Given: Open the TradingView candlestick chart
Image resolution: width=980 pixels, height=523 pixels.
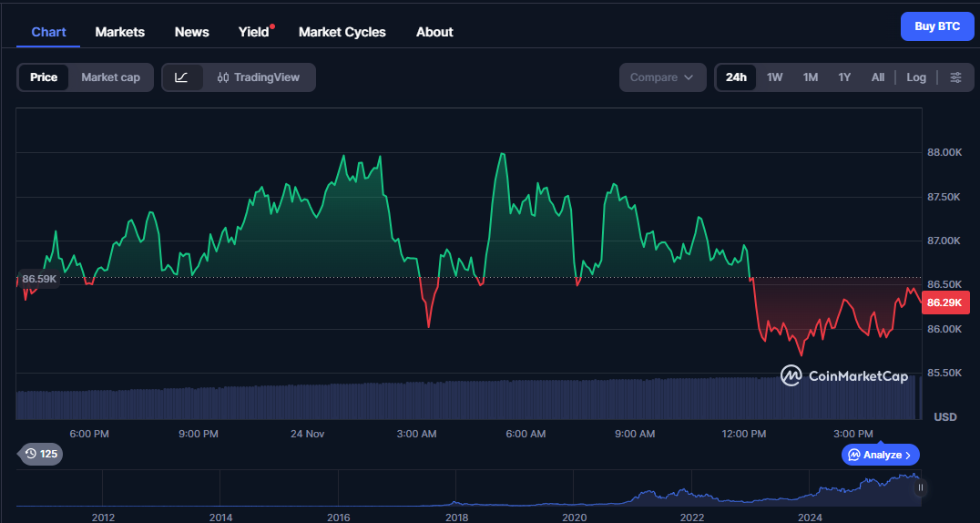Looking at the screenshot, I should coord(259,77).
